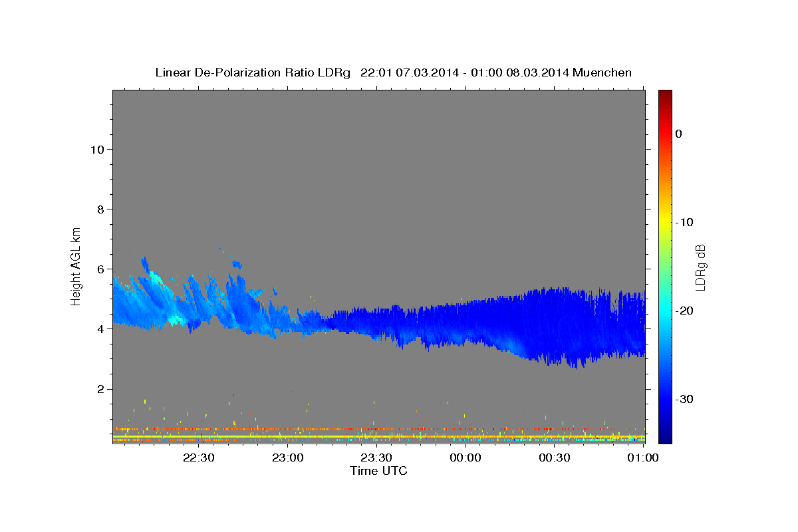Viewport: 798px width, 532px height.
Task: Click the 00:00 time tick label
Action: (x=465, y=458)
